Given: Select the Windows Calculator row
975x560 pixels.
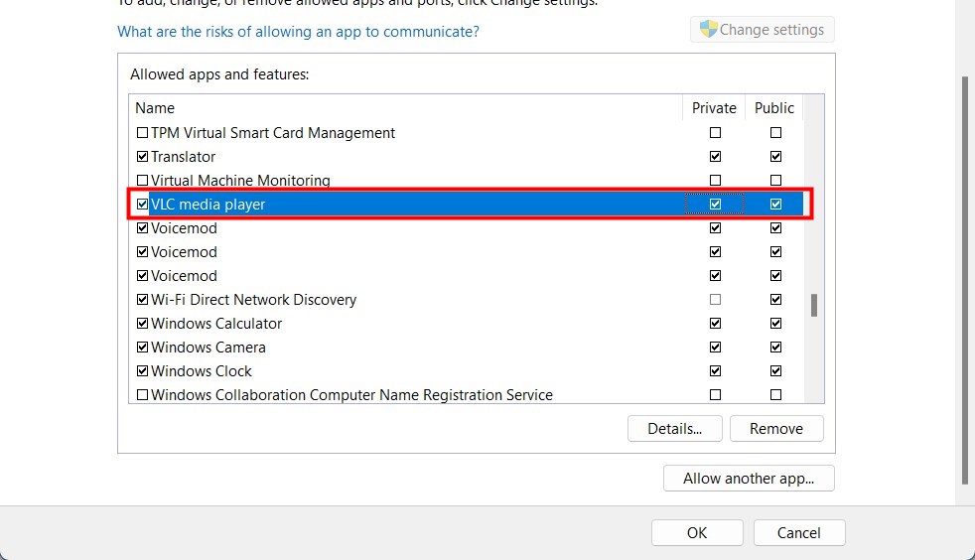Looking at the screenshot, I should (467, 324).
